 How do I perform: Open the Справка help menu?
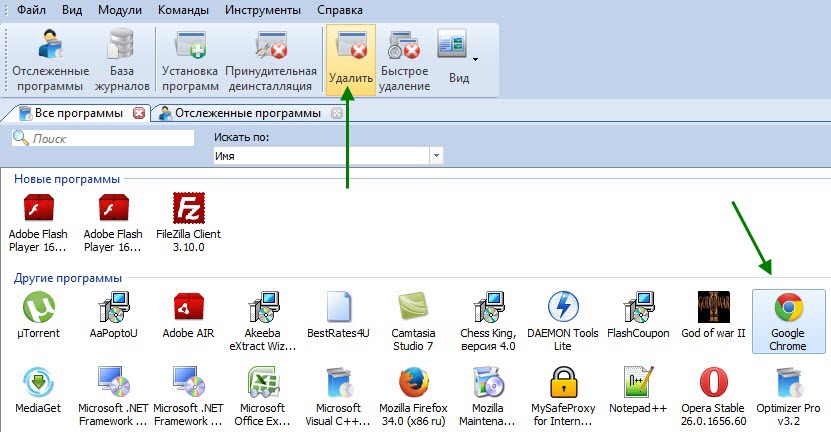(x=340, y=11)
